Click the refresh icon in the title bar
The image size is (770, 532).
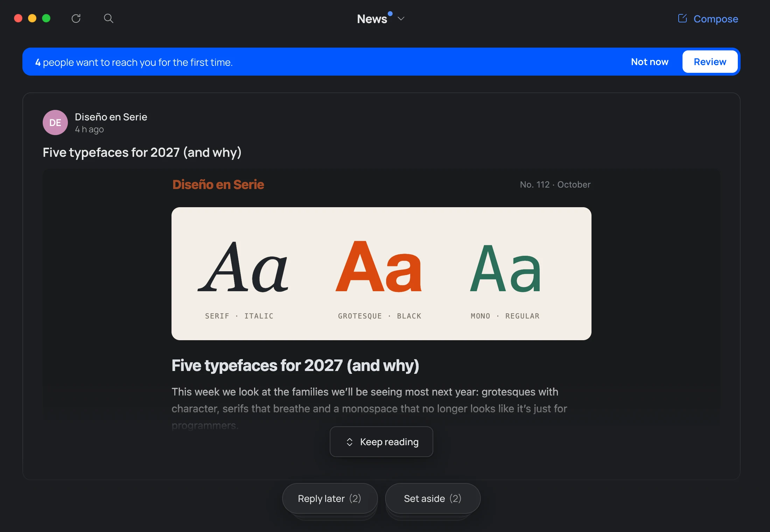[76, 19]
